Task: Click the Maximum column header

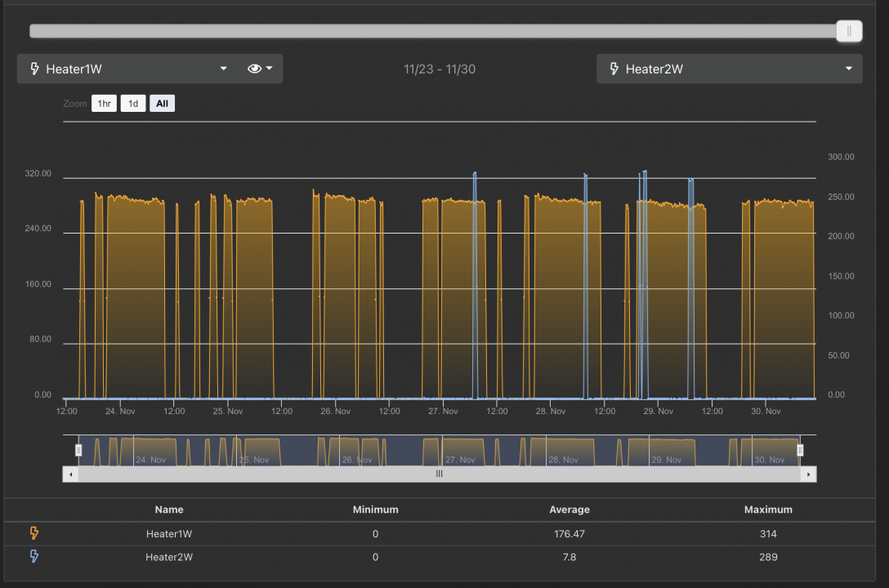Action: point(768,510)
